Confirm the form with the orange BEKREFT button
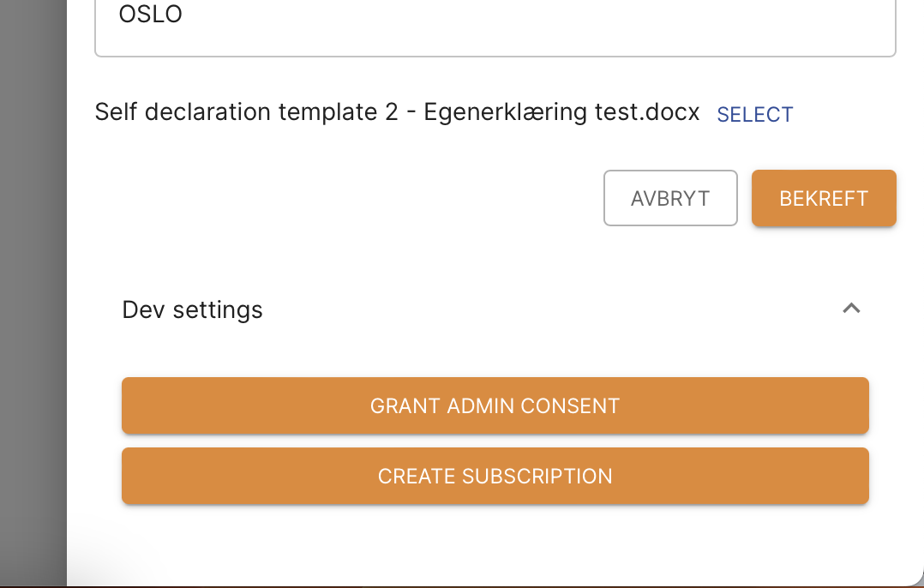Screen dimensions: 924x588 tap(824, 198)
